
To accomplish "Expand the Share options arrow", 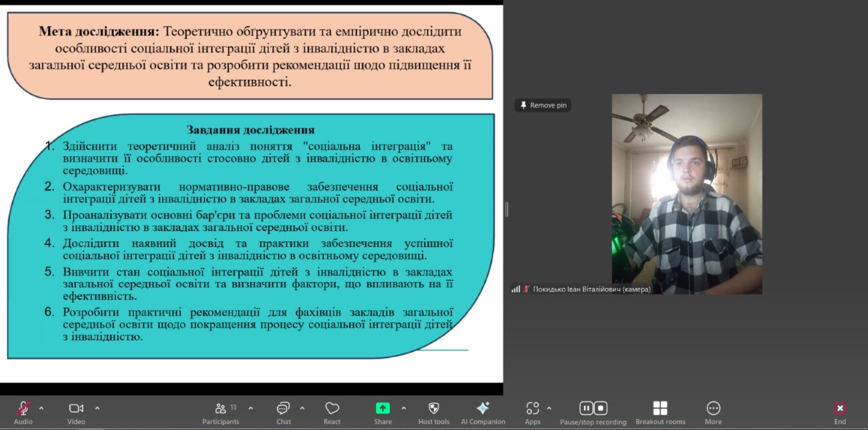I will [x=404, y=408].
